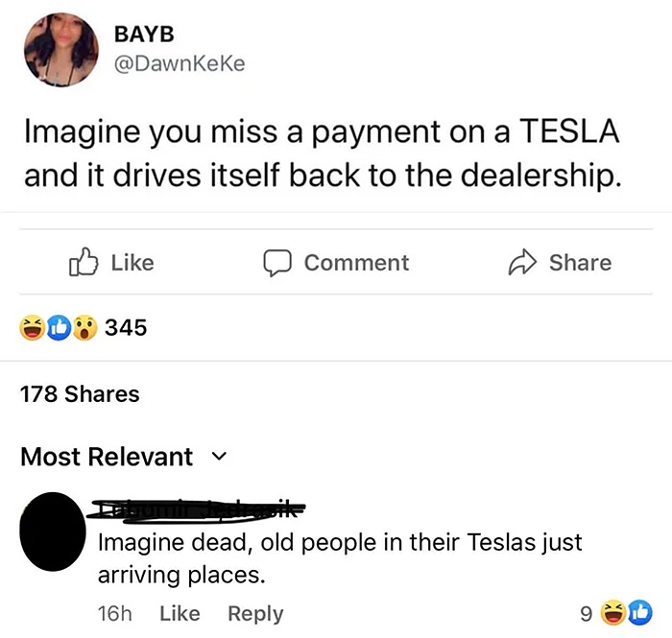672x638 pixels.
Task: Click the chevron next to Most Relevant
Action: (220, 457)
